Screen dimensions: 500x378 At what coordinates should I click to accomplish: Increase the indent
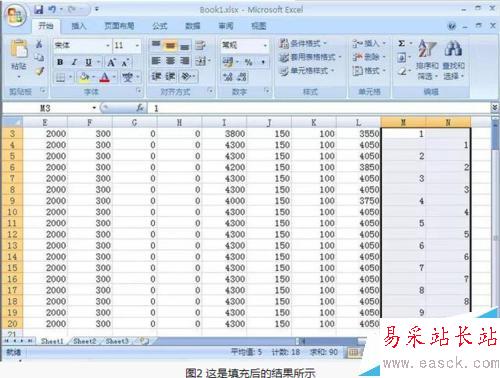[x=170, y=76]
